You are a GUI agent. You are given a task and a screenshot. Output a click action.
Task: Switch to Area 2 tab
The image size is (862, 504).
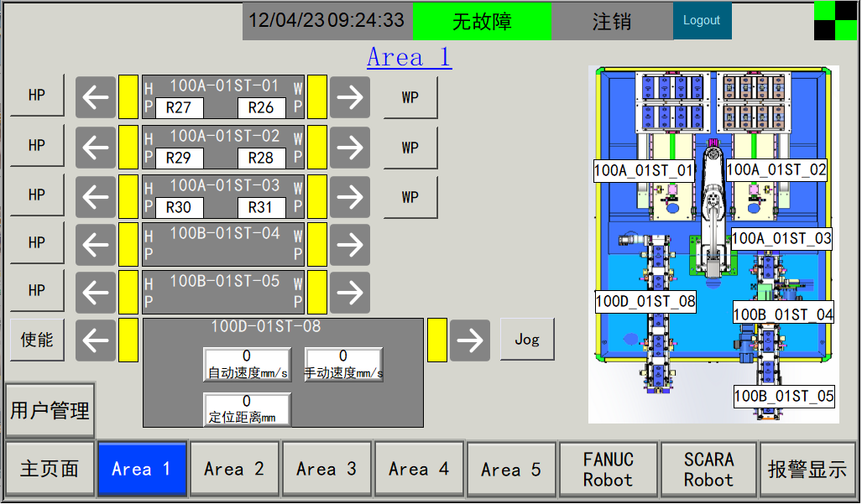[234, 470]
